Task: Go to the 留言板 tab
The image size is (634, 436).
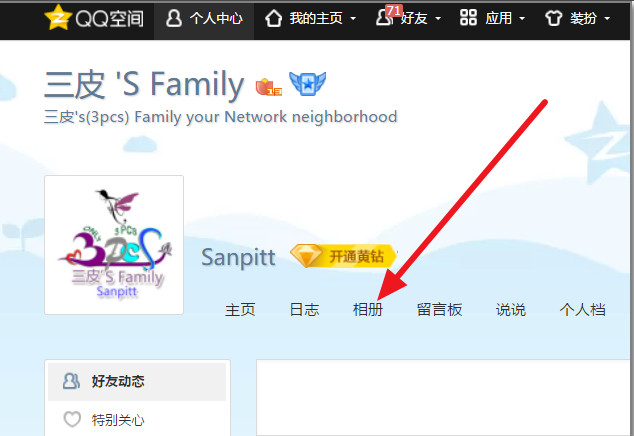Action: tap(440, 310)
